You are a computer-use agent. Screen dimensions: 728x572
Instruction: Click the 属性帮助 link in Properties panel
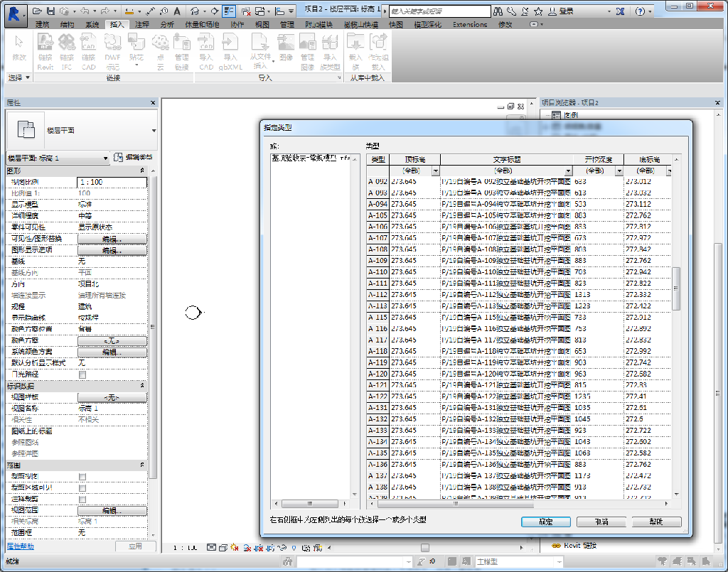pos(21,546)
